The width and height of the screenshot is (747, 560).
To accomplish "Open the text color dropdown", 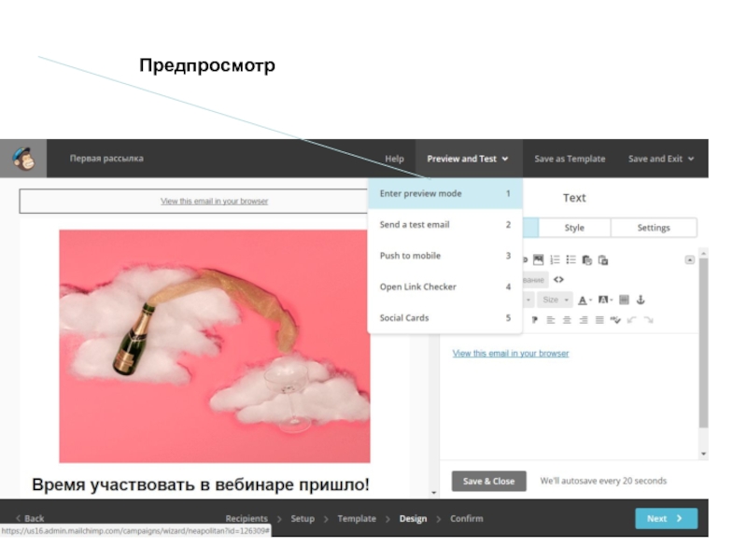I will 585,300.
